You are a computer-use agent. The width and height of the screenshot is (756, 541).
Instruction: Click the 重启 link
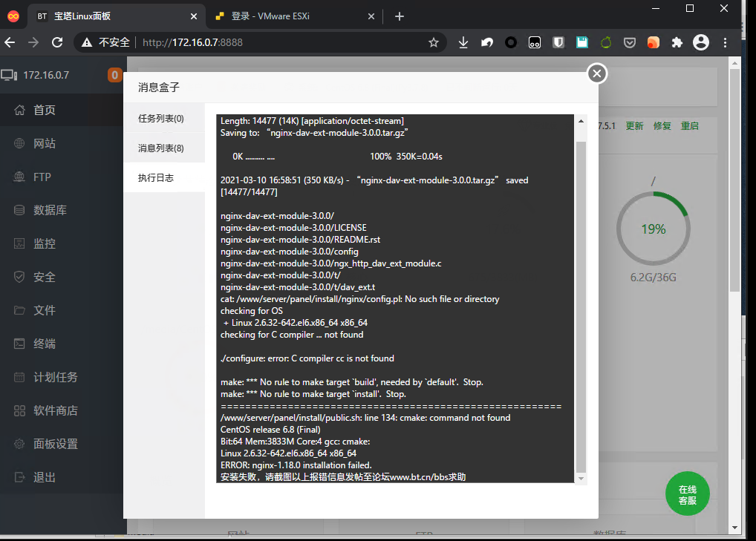click(689, 125)
